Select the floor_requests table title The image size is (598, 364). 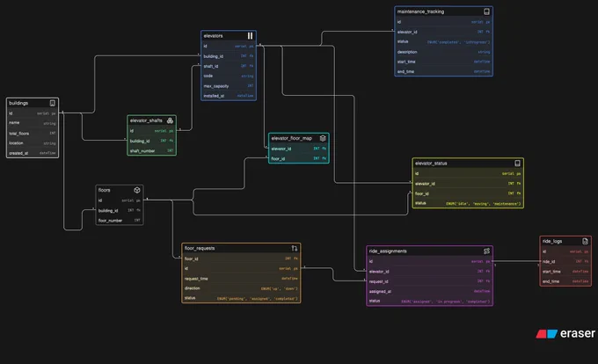[200, 248]
